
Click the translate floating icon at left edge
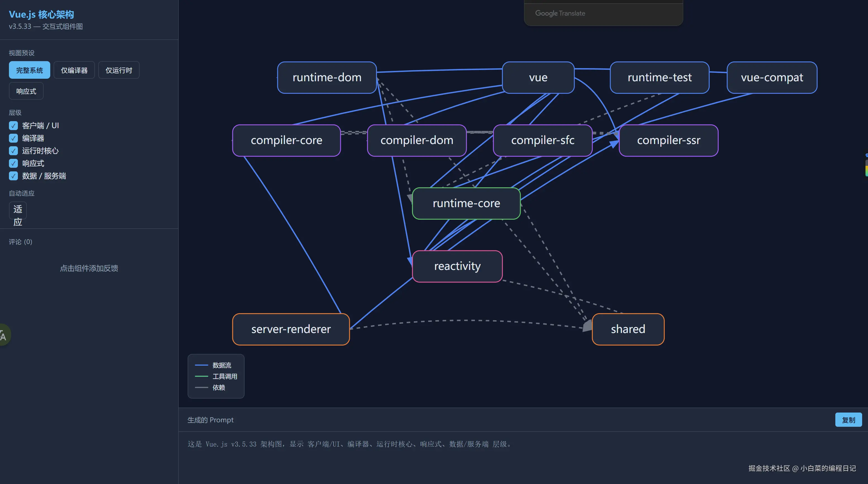click(3, 335)
